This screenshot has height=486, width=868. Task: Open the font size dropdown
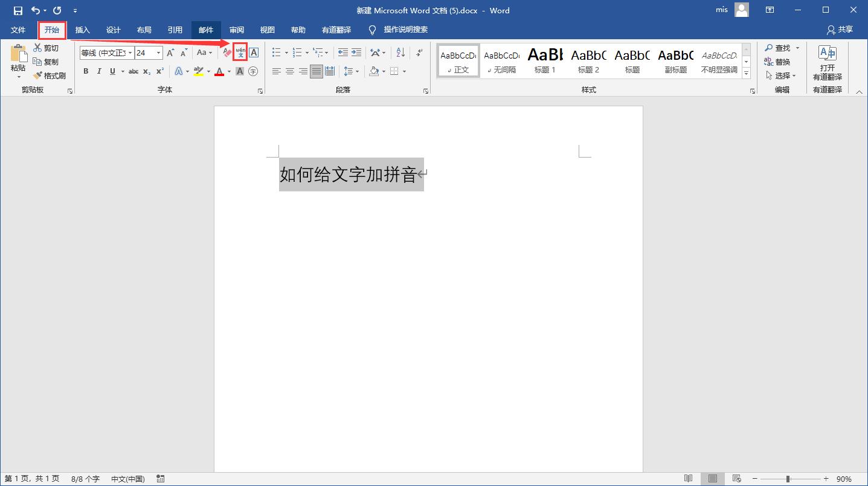click(x=158, y=53)
